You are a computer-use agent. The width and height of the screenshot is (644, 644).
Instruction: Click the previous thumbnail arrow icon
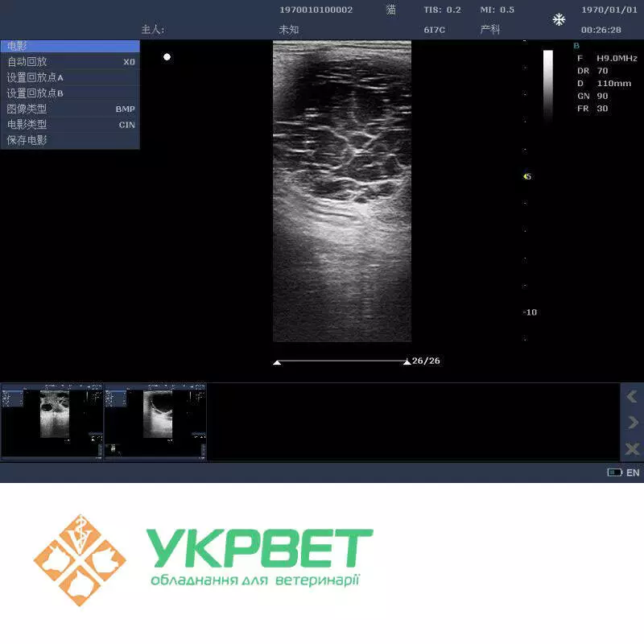(632, 396)
